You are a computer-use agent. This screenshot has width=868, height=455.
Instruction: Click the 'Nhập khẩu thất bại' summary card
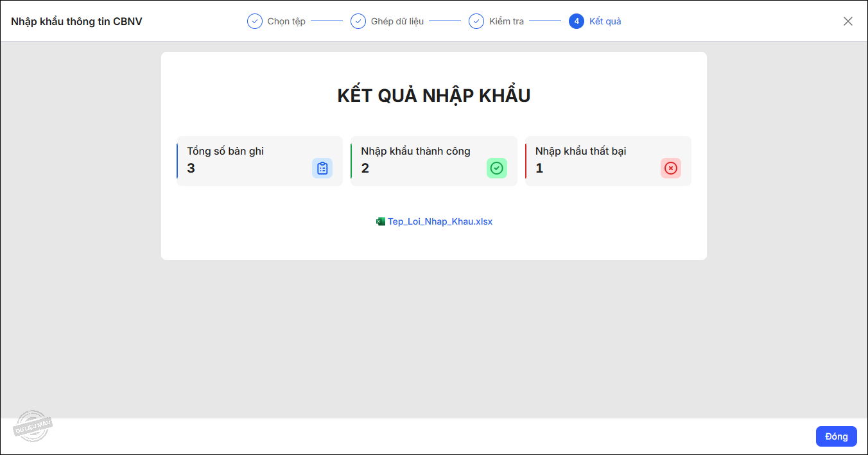point(607,161)
